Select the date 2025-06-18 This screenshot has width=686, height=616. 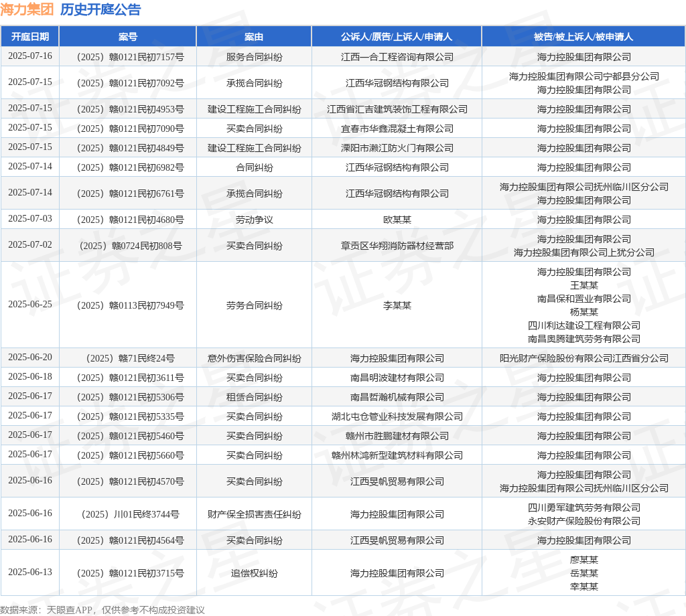(x=29, y=377)
